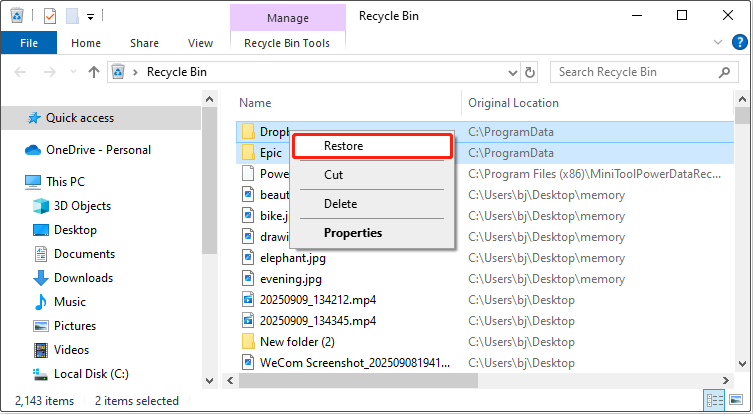This screenshot has height=414, width=753.
Task: Click the Up arrow navigation icon
Action: [x=94, y=71]
